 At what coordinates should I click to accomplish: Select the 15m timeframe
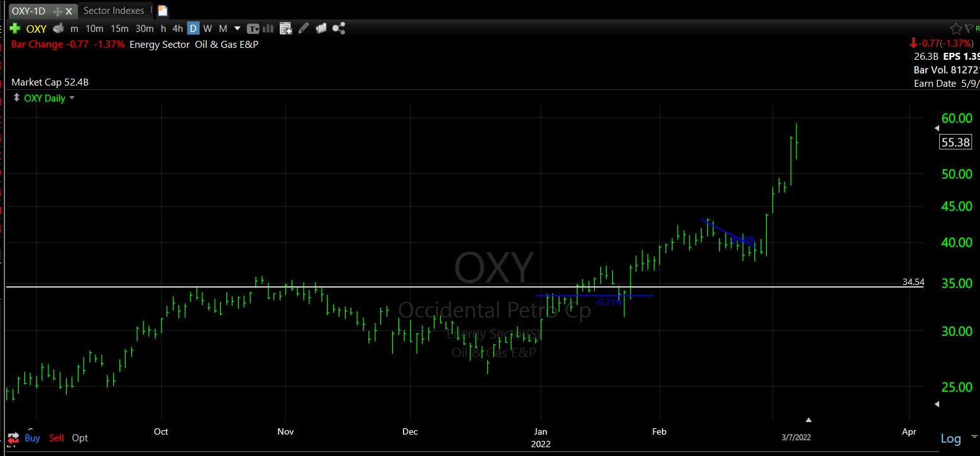pyautogui.click(x=119, y=28)
